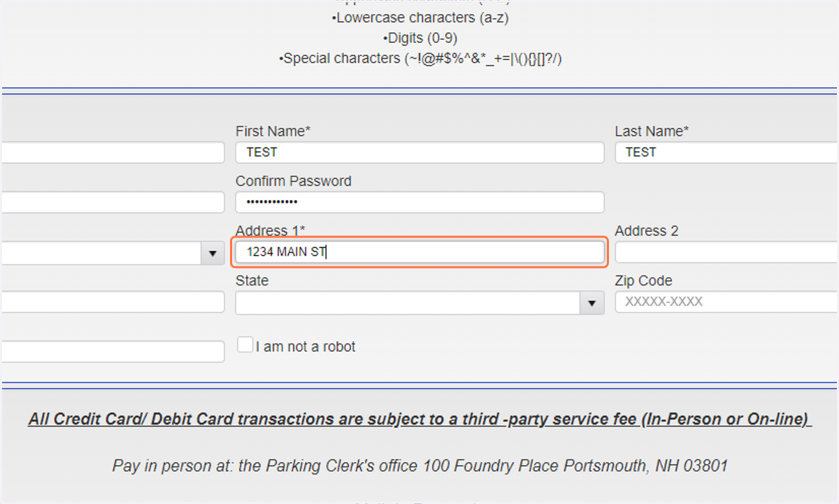Focus the Confirm Password field
The height and width of the screenshot is (504, 839).
[419, 203]
